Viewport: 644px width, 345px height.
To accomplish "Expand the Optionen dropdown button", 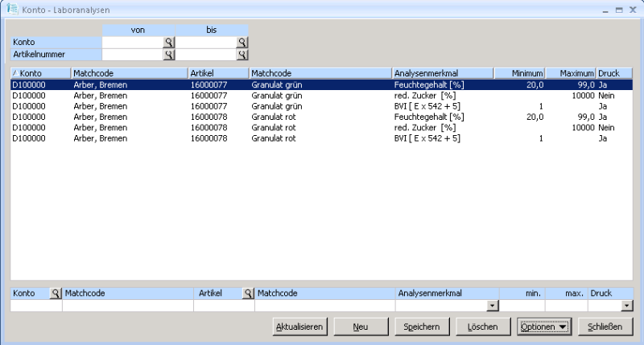I will pos(543,327).
